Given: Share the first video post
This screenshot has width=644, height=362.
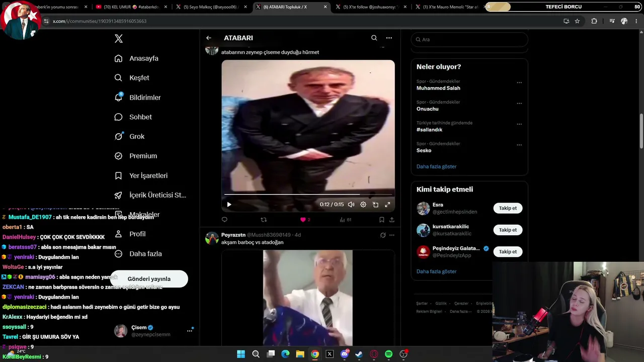Looking at the screenshot, I should point(392,220).
